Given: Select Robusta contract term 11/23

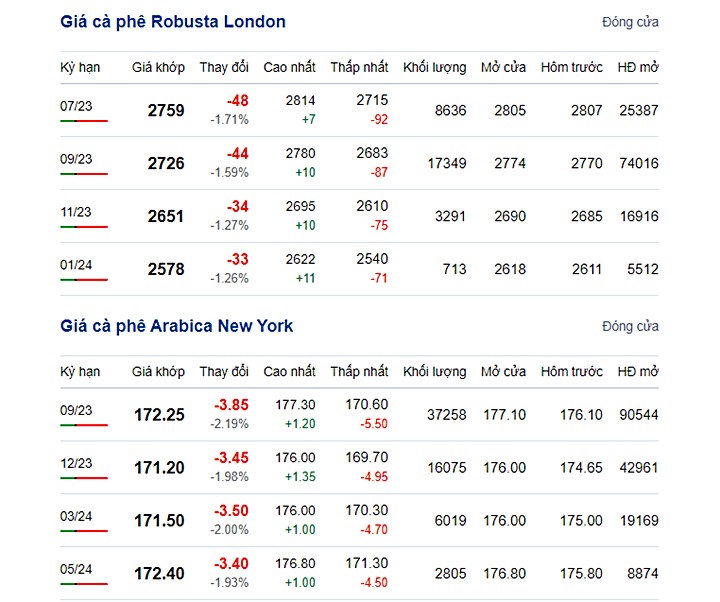Looking at the screenshot, I should click(76, 212).
